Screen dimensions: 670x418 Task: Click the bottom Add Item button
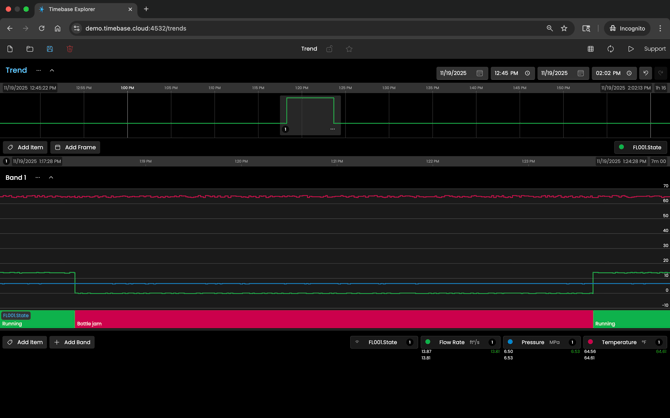(25, 342)
